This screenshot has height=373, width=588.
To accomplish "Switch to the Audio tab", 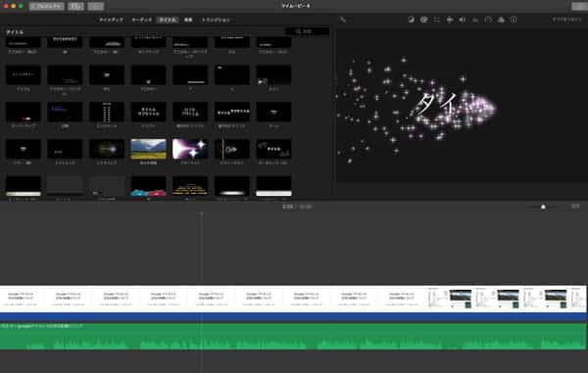I will coord(142,20).
